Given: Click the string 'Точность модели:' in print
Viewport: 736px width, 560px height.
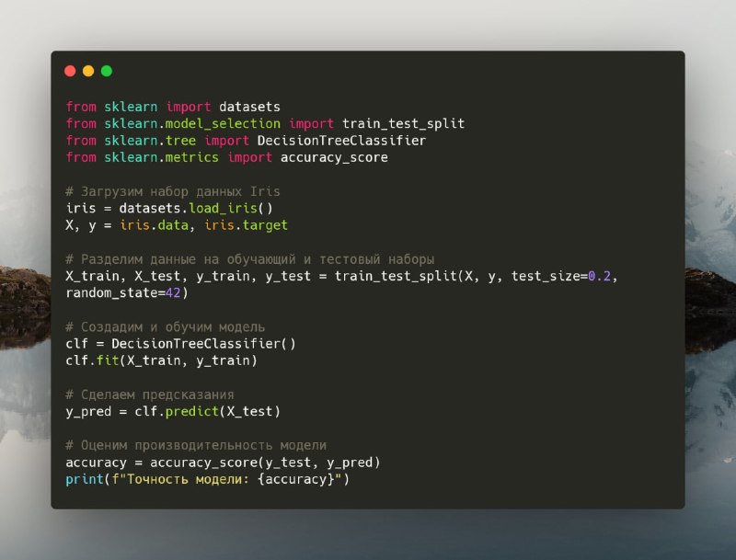Looking at the screenshot, I should coord(188,479).
